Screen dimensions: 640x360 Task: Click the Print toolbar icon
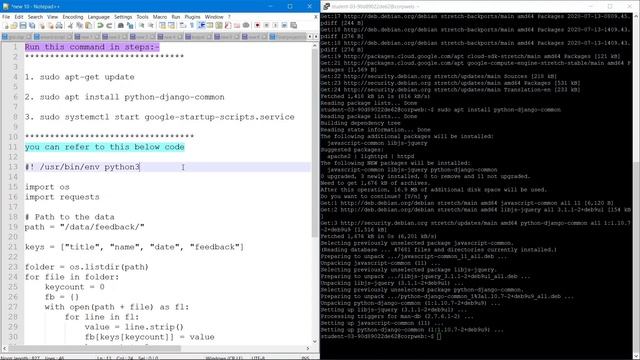click(x=59, y=26)
